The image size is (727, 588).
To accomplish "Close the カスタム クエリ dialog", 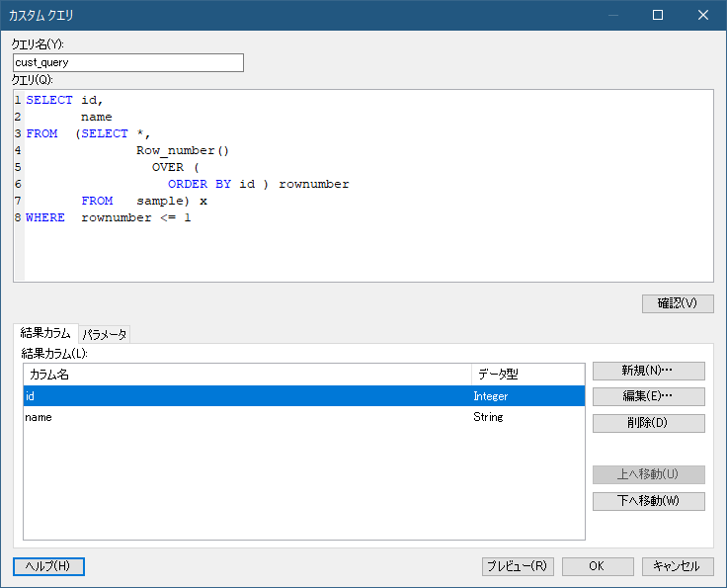I will pos(703,15).
